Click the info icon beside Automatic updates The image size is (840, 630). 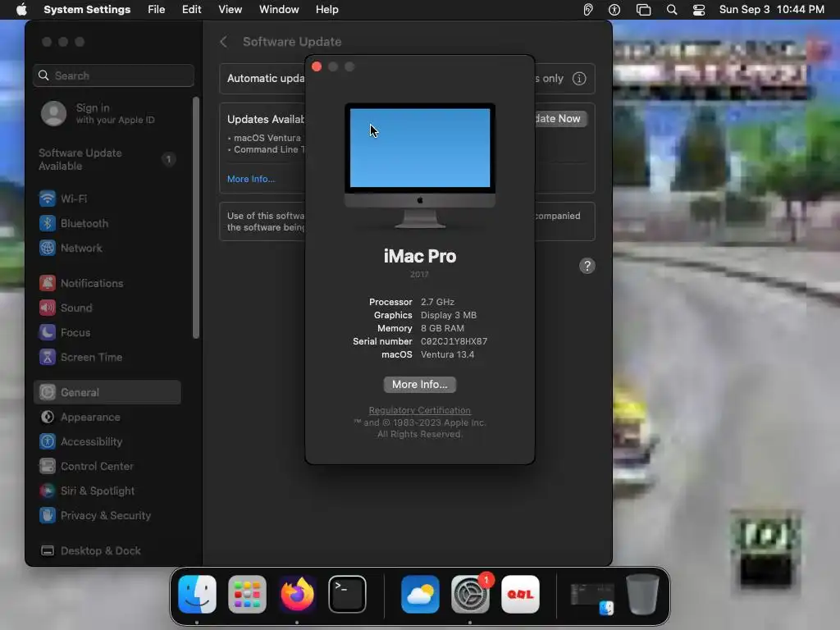[x=579, y=79]
